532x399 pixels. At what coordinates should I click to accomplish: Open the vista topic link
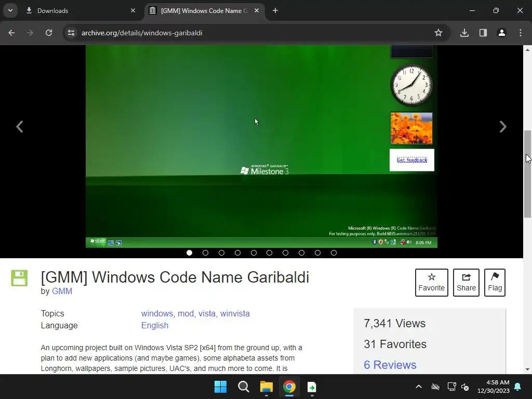207,313
